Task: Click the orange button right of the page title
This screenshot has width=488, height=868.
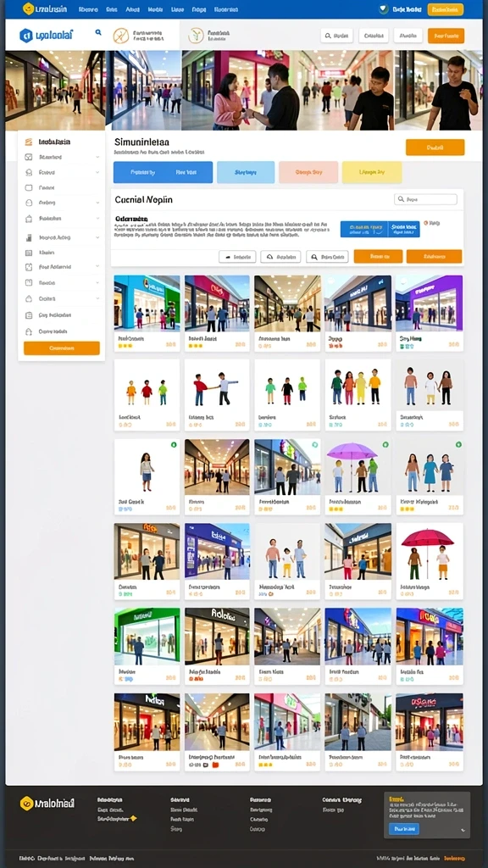Action: (435, 147)
